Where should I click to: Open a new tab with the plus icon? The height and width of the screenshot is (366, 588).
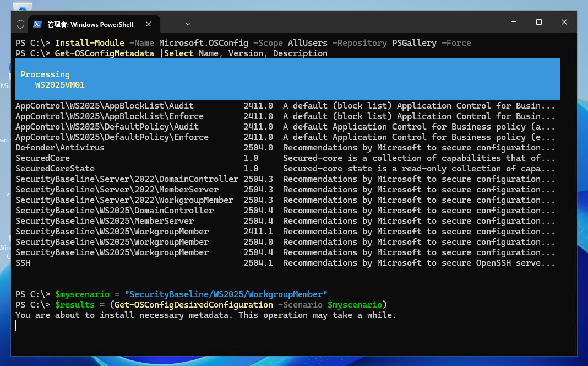coord(172,24)
